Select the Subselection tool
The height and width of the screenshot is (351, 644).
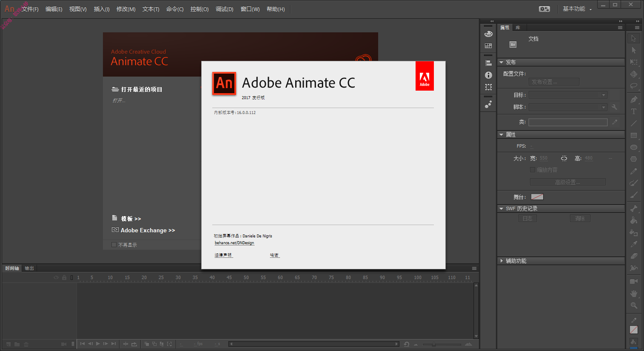(x=634, y=50)
